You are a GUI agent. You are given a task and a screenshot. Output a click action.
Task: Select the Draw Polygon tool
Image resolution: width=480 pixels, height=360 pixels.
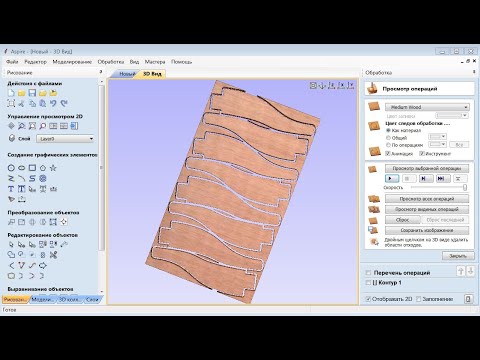click(x=43, y=168)
